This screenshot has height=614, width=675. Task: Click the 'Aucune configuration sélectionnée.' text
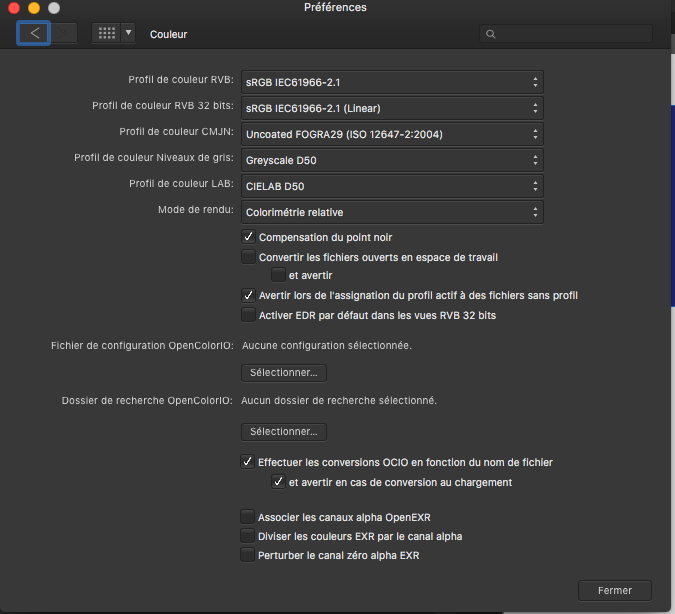[x=327, y=345]
